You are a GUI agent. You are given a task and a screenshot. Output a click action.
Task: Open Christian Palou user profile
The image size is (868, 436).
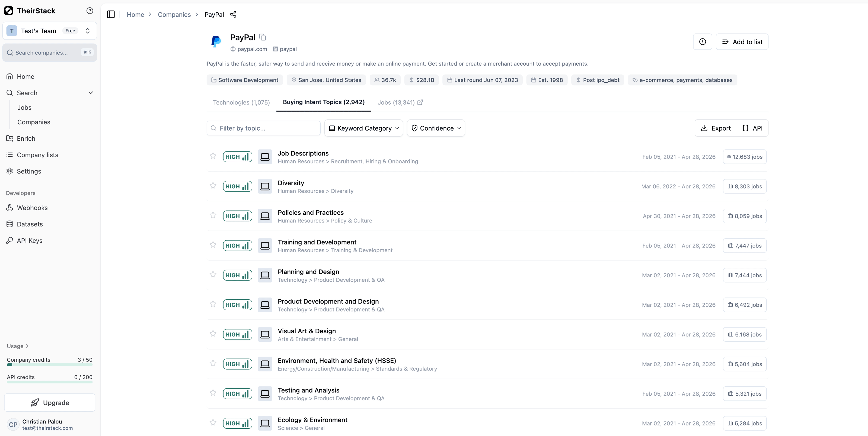tap(50, 425)
